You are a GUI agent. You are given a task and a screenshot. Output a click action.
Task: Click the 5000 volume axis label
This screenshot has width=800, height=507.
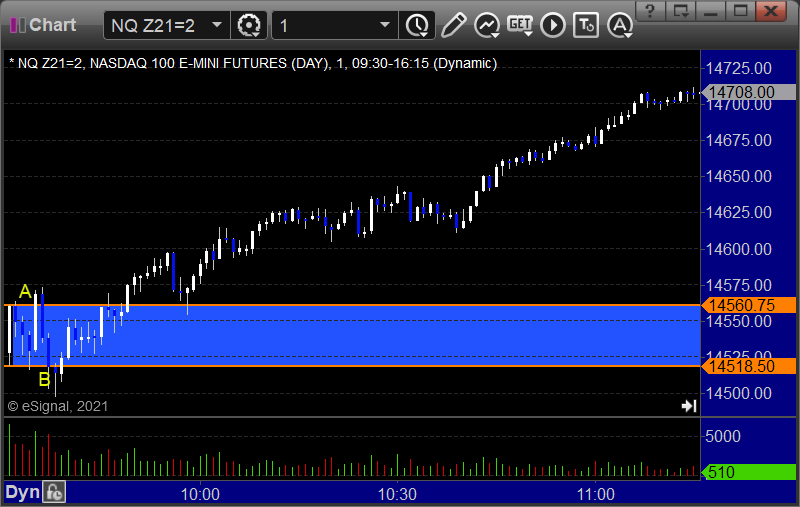pos(722,436)
